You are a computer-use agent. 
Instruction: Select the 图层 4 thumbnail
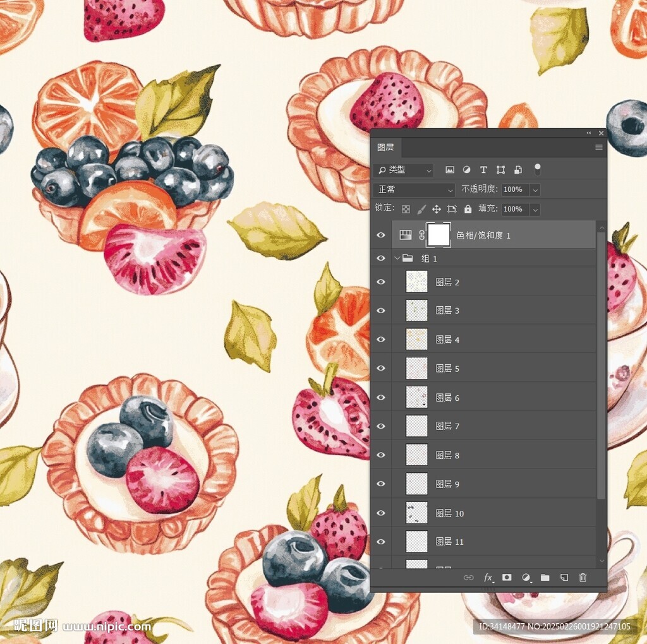tap(417, 339)
